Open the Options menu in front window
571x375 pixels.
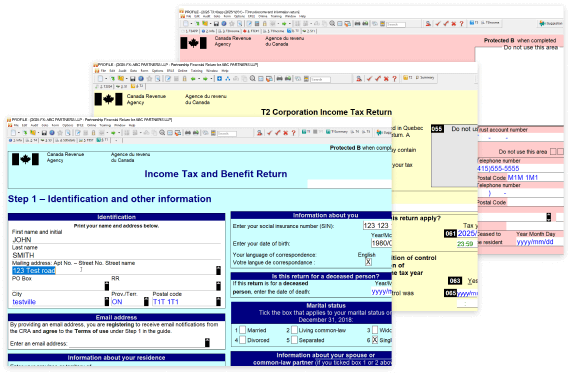[x=67, y=125]
